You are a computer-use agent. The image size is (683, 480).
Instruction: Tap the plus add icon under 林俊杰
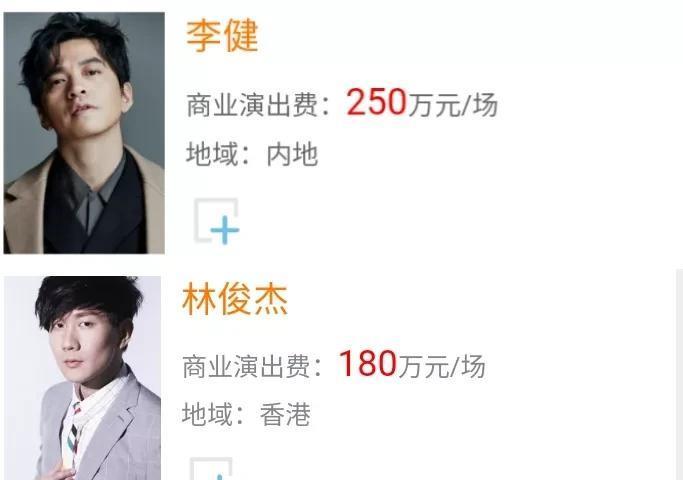coord(212,468)
